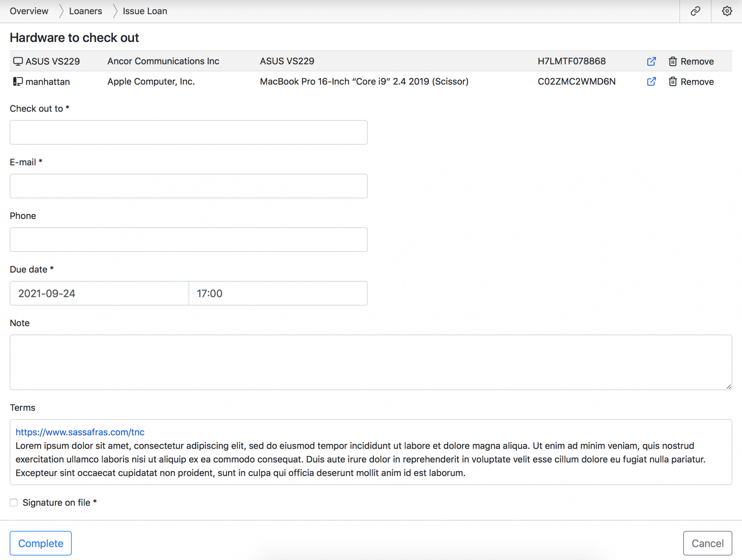Click the Complete button

[x=41, y=543]
